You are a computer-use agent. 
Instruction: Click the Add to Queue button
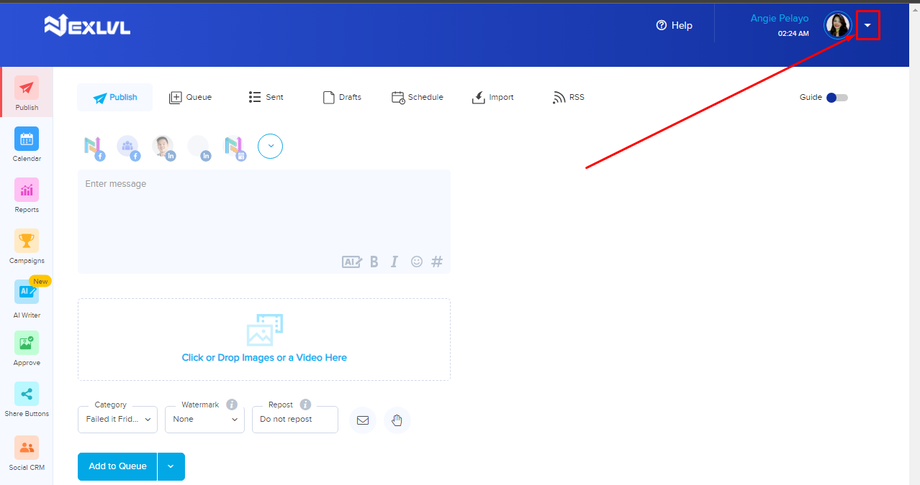point(117,467)
